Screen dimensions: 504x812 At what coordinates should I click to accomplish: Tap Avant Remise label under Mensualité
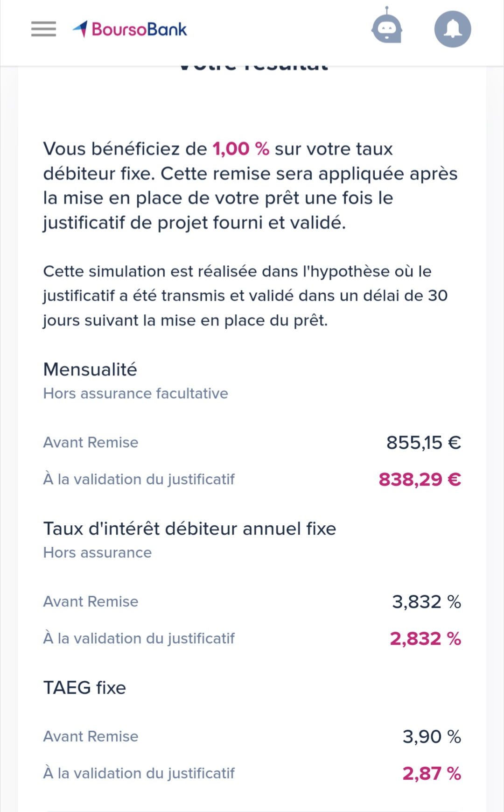pos(91,442)
